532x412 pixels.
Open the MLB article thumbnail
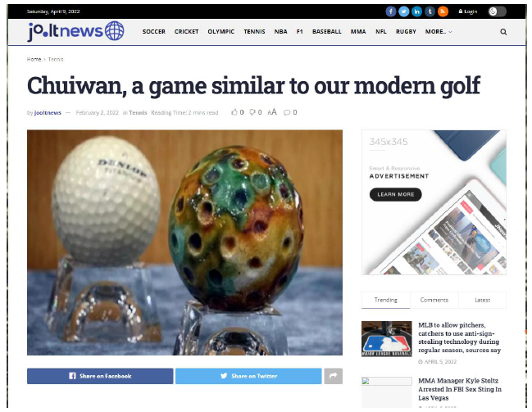(x=386, y=339)
